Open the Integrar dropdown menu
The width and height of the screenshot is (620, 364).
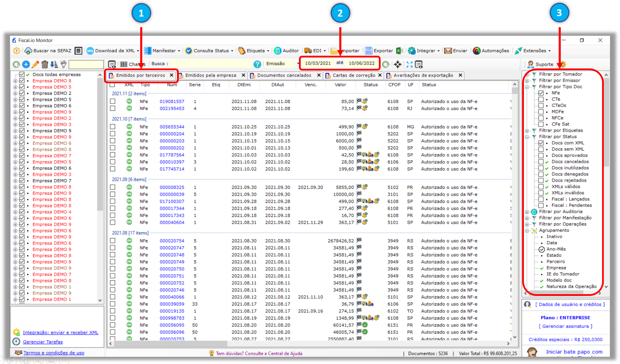point(438,51)
